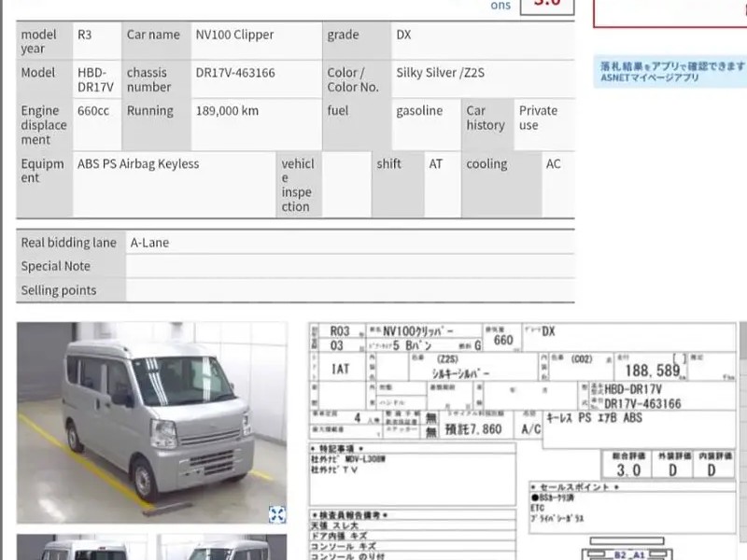Open the fullscreen icon on the main van photo
The image size is (747, 560).
coord(276,514)
